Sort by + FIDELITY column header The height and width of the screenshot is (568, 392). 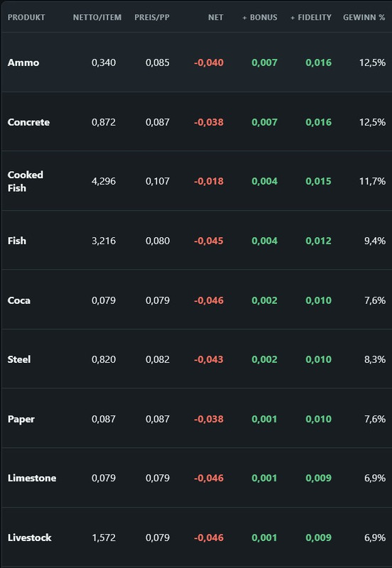click(x=311, y=17)
